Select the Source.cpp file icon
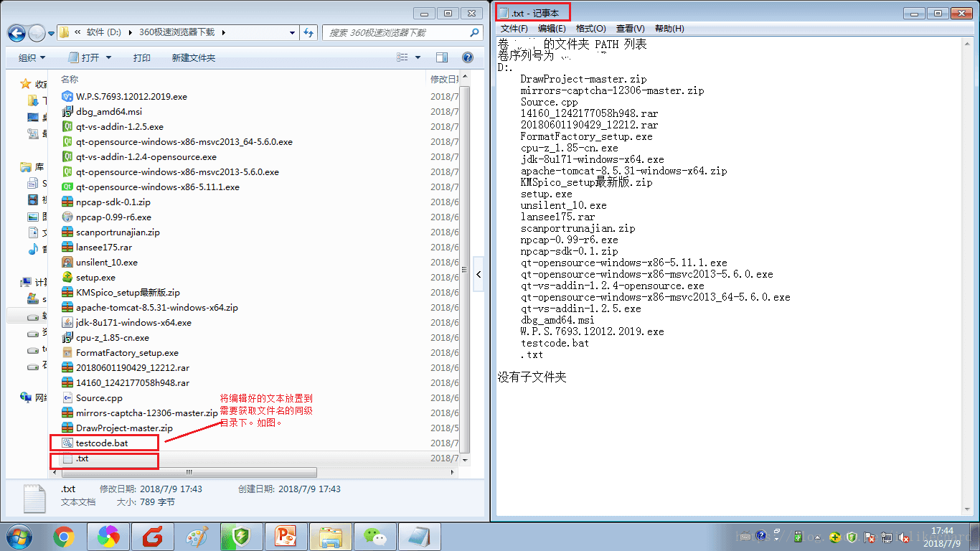The height and width of the screenshot is (551, 980). point(67,397)
